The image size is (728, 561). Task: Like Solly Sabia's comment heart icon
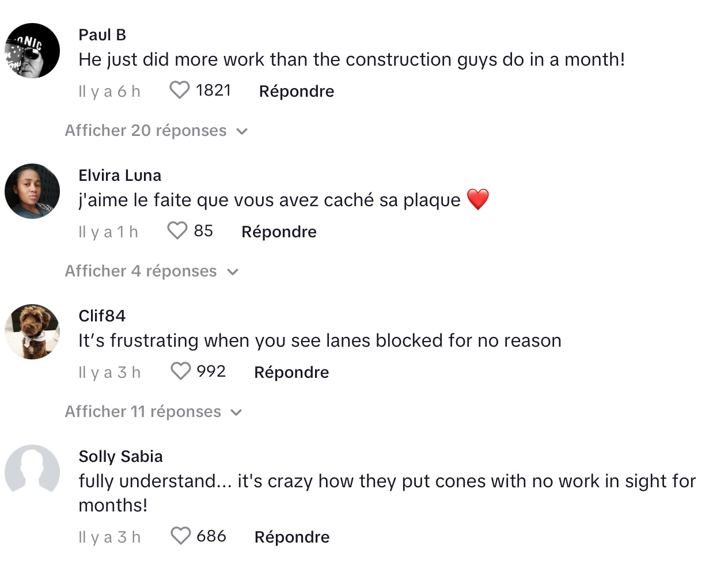point(180,536)
